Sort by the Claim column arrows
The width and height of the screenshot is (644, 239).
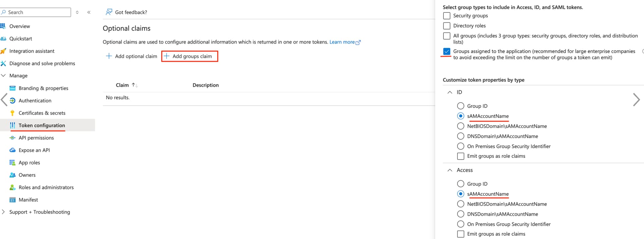[x=135, y=85]
